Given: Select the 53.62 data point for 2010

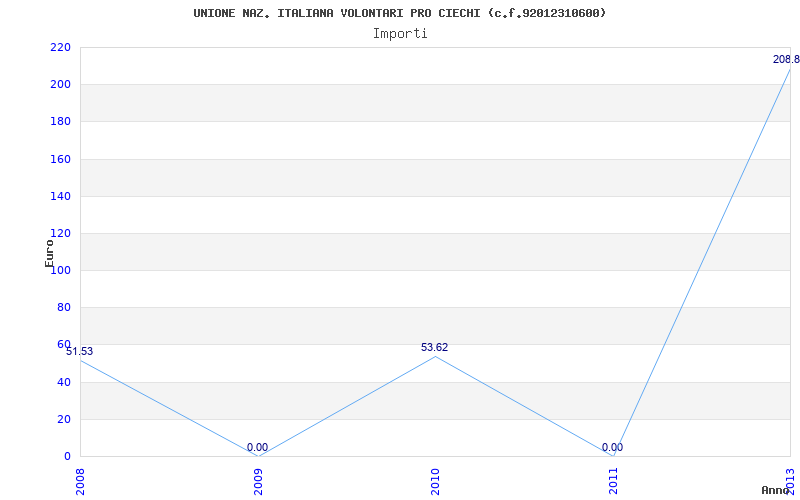Looking at the screenshot, I should pyautogui.click(x=434, y=348).
